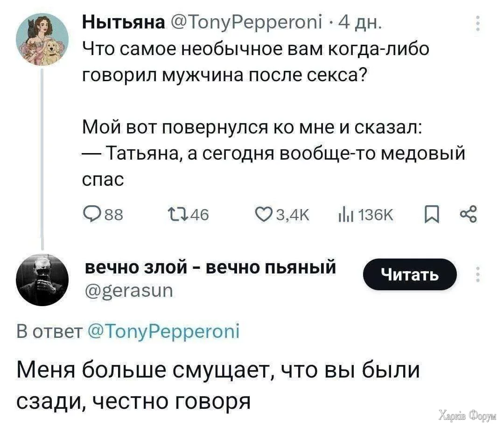Open view analytics icon showing 136K
This screenshot has width=504, height=427.
click(x=346, y=214)
